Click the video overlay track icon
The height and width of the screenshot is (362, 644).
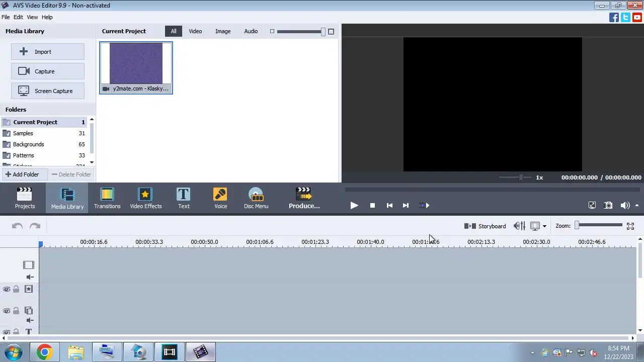tap(29, 311)
